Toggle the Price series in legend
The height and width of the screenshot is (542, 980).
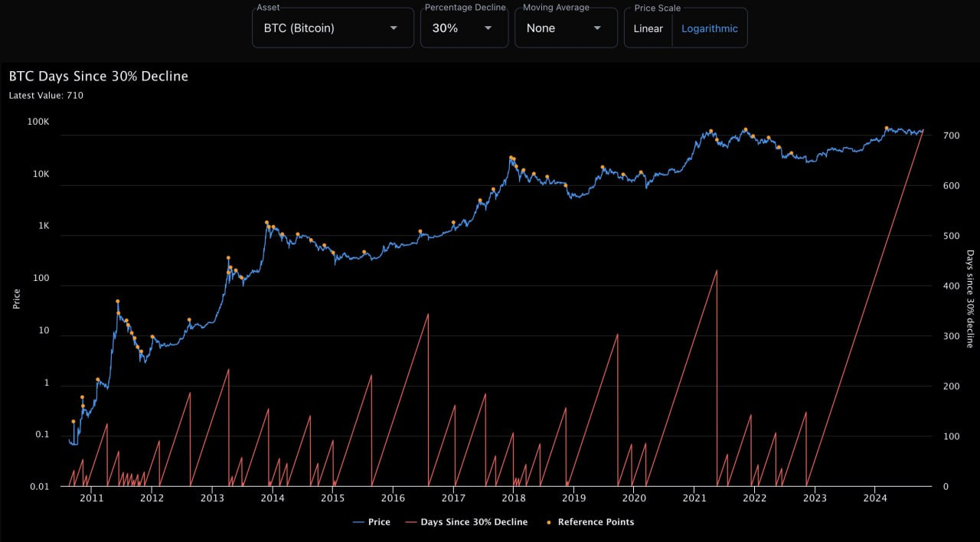coord(371,522)
